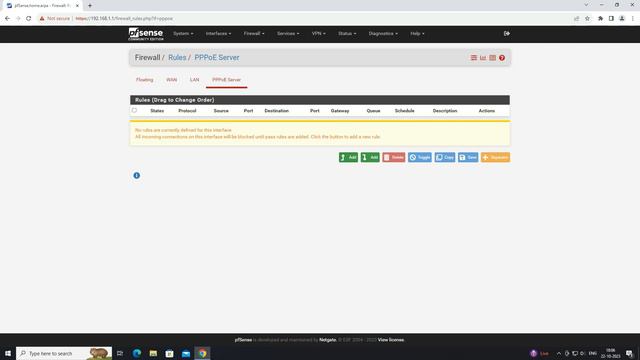
Task: Go back using the browser back arrow
Action: 7,18
